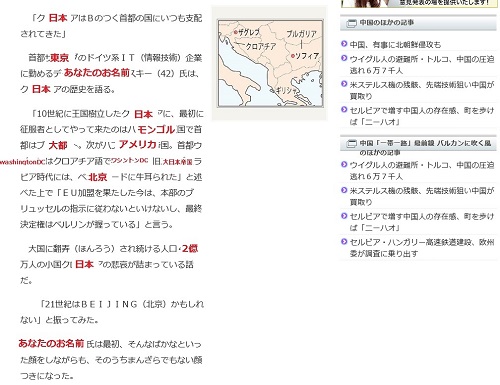Click the red katakana text ワシントンDC

pyautogui.click(x=129, y=160)
